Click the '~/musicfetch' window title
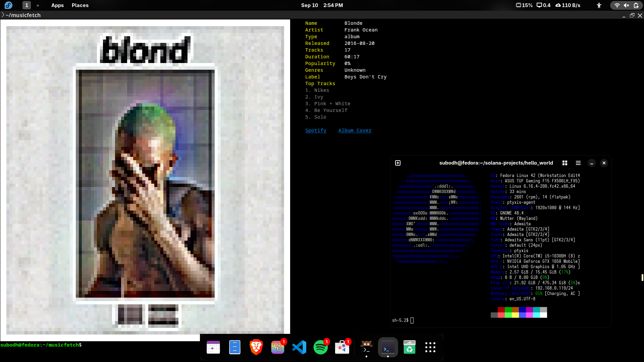The height and width of the screenshot is (362, 644). [x=23, y=15]
